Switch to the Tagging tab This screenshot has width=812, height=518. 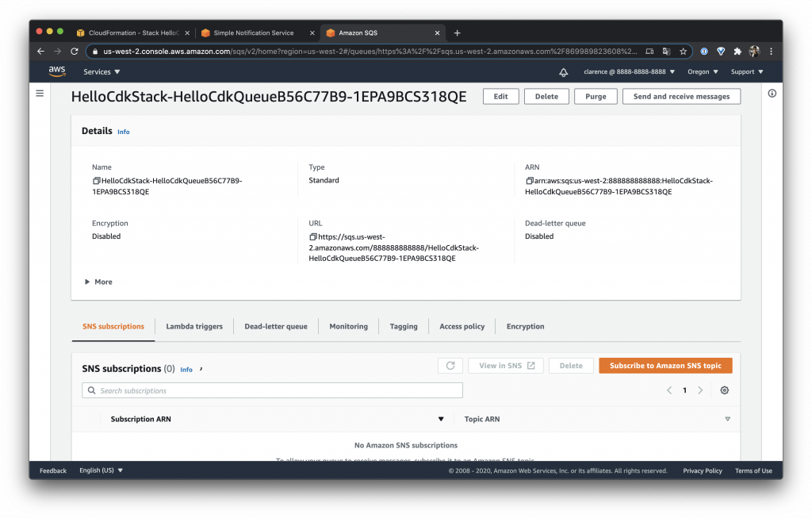[x=404, y=326]
